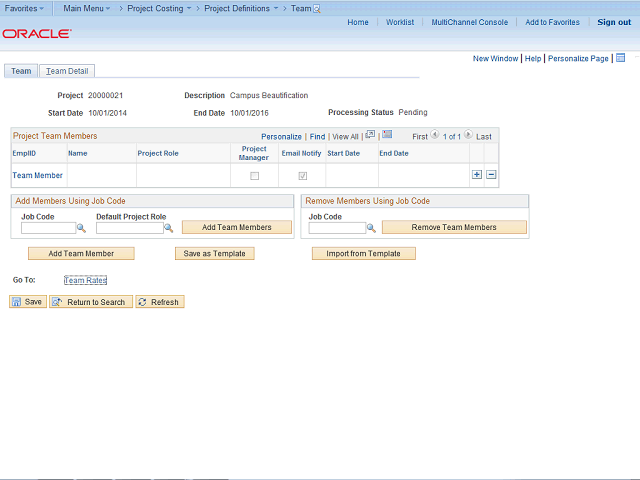The width and height of the screenshot is (640, 480).
Task: Open Default Project Role lookup magnifier
Action: point(169,228)
